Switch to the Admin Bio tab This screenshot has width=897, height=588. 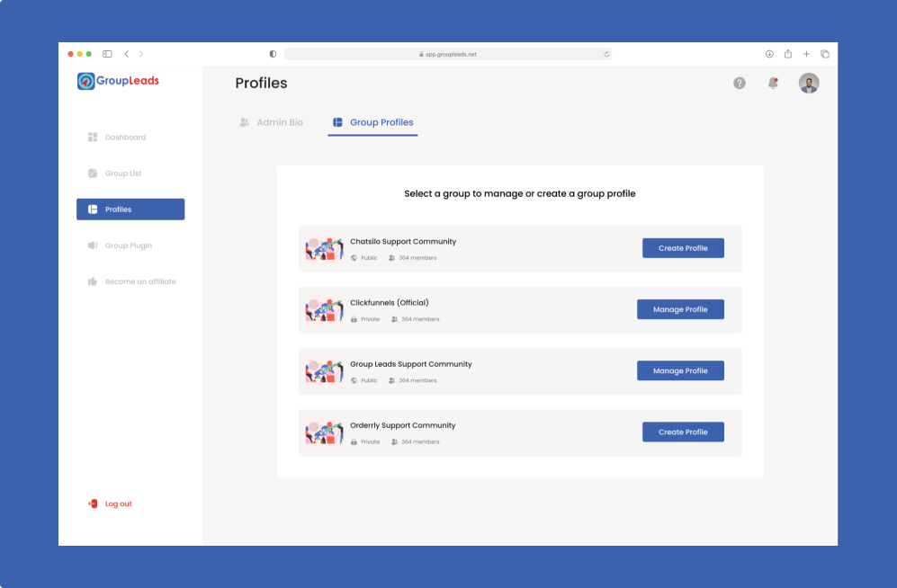[272, 122]
